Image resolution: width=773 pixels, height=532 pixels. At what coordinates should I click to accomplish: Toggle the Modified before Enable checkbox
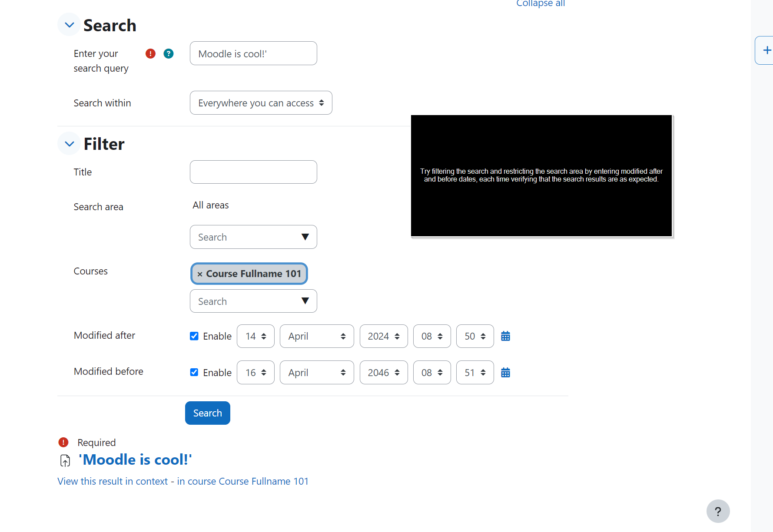pos(194,372)
